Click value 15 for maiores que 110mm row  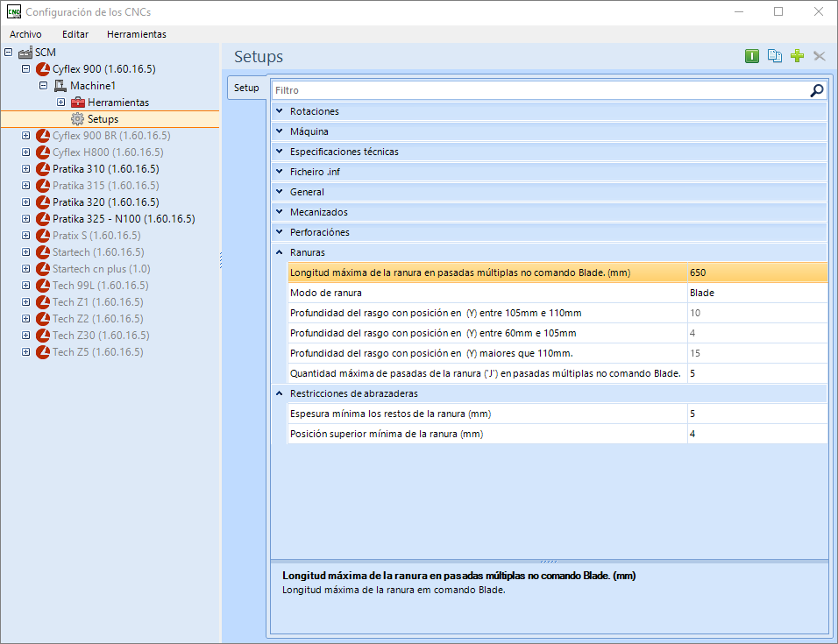pos(757,353)
